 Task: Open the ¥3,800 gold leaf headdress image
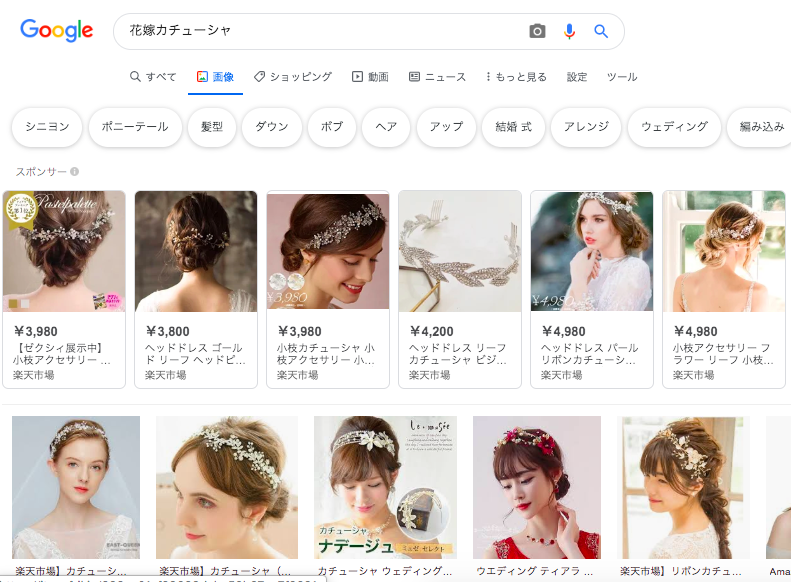tap(196, 251)
